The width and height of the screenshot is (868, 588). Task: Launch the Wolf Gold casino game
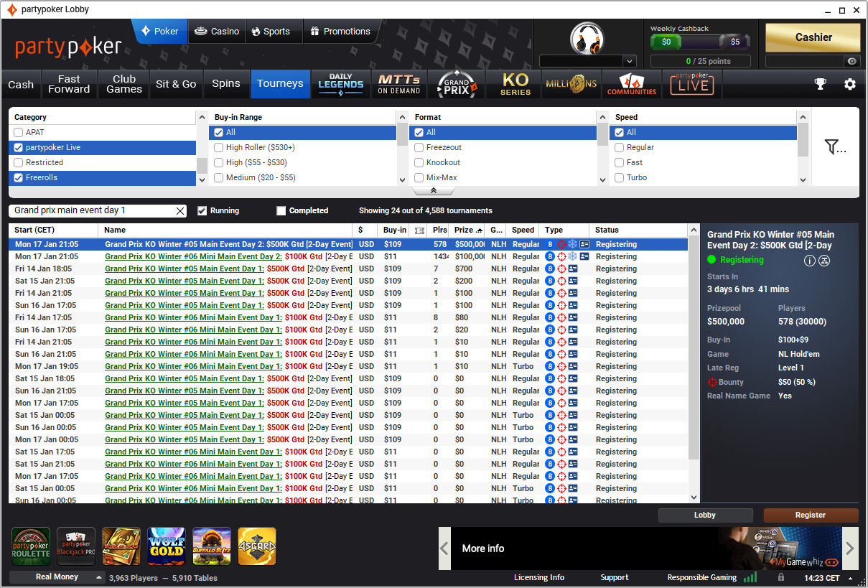point(166,546)
